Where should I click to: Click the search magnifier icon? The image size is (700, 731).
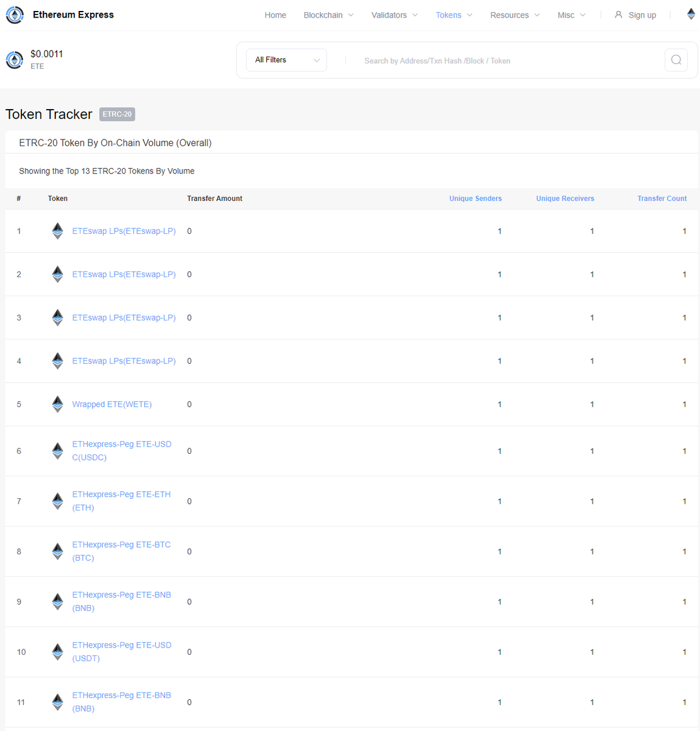(x=676, y=60)
